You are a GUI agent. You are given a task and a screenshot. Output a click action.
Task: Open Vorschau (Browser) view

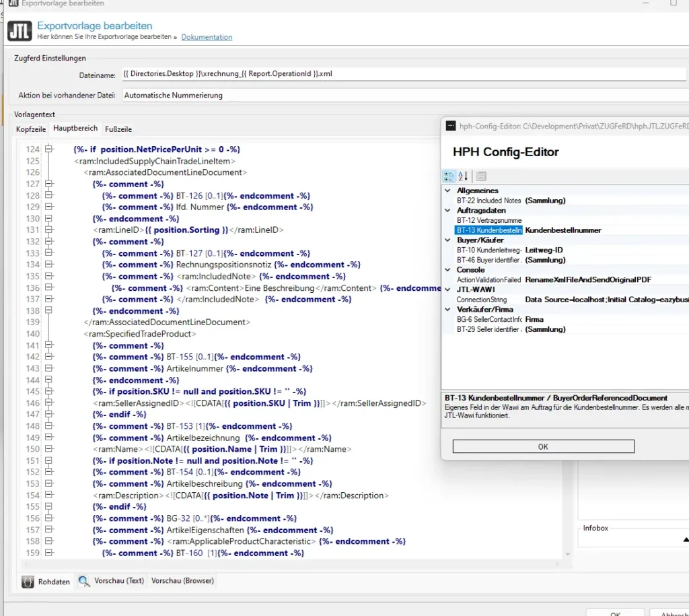click(182, 581)
